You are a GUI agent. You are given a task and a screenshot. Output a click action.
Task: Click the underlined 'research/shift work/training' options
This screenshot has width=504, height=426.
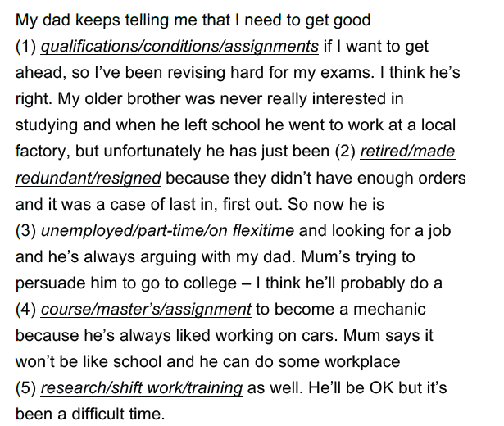coord(142,387)
